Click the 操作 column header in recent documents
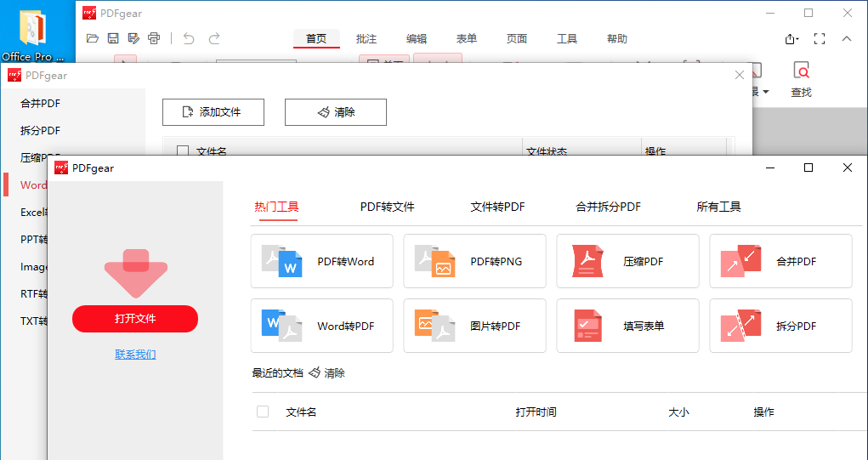Viewport: 868px width, 460px height. [764, 412]
